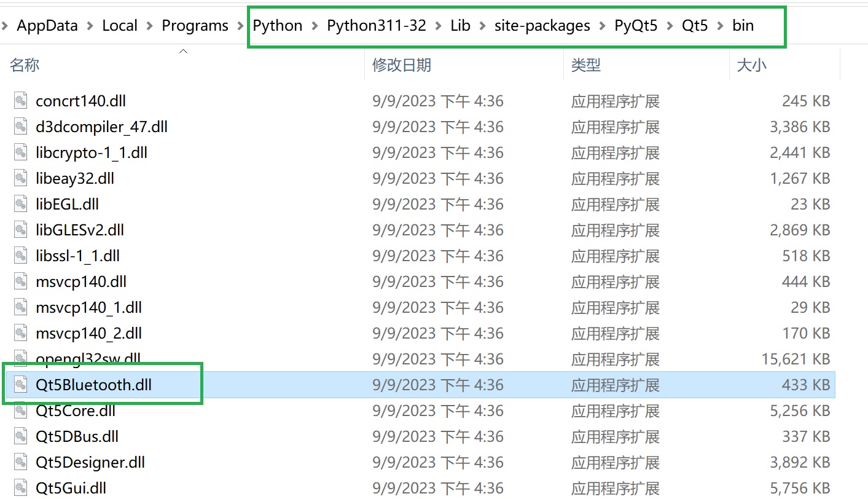
Task: Expand the chevron after site-packages
Action: click(x=603, y=26)
